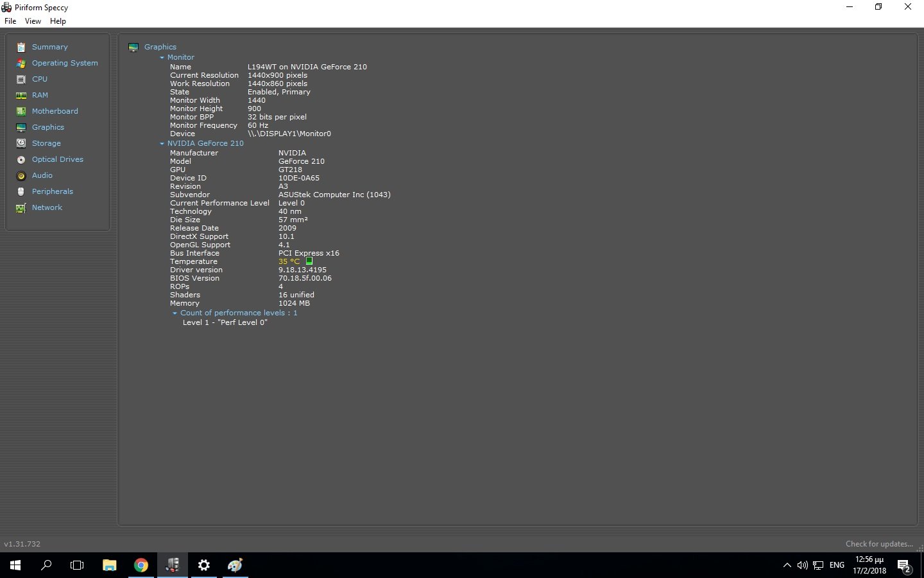Open the Storage section label
Screen dimensions: 924x578
[46, 143]
